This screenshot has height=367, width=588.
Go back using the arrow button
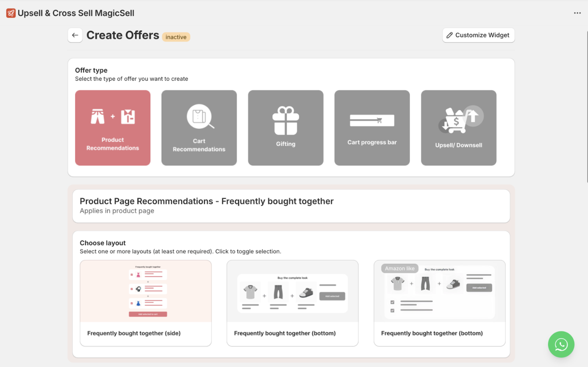pos(75,35)
